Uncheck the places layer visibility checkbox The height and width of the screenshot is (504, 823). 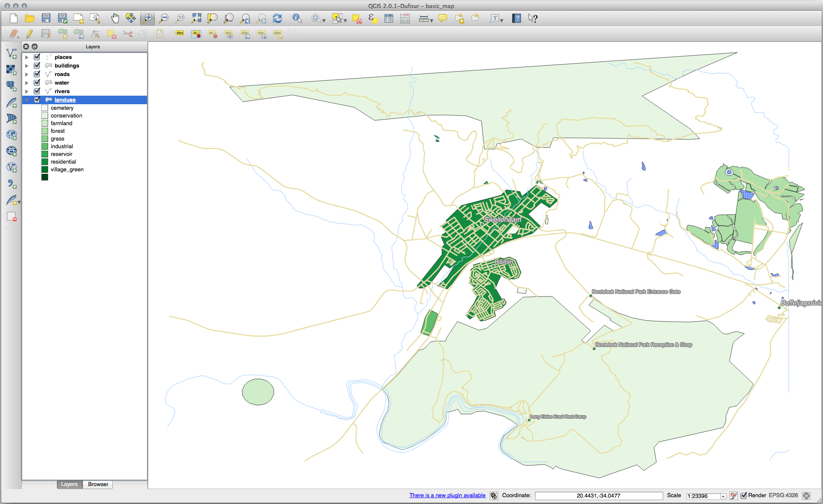coord(37,57)
